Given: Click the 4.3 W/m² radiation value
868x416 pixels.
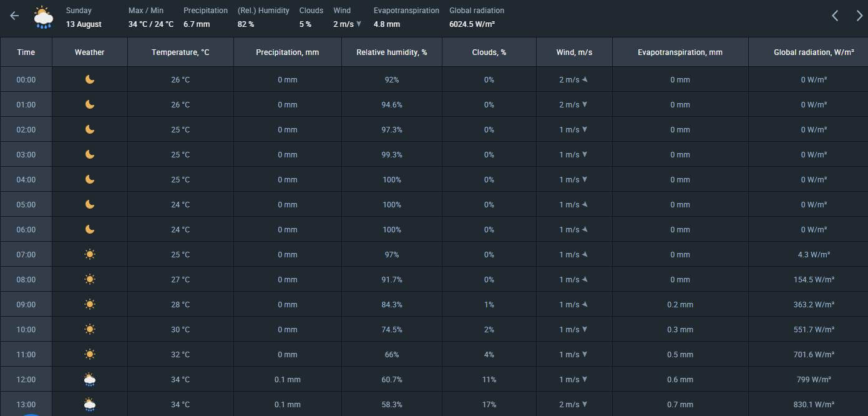Looking at the screenshot, I should (814, 254).
